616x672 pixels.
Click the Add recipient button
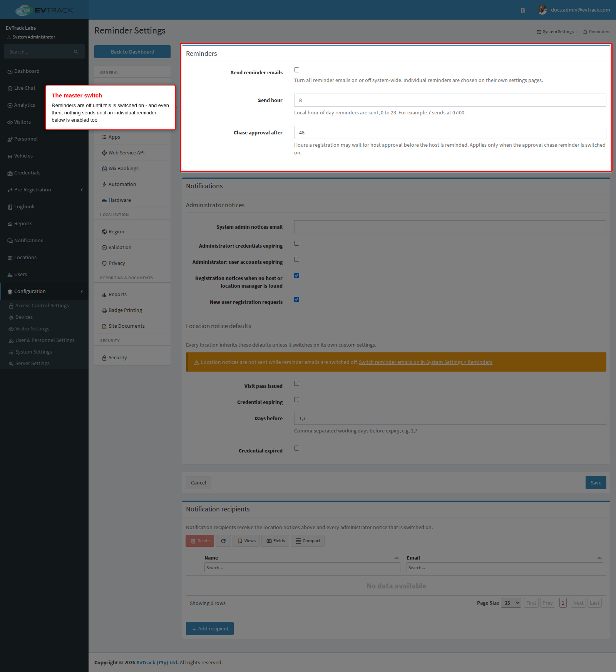click(x=210, y=628)
